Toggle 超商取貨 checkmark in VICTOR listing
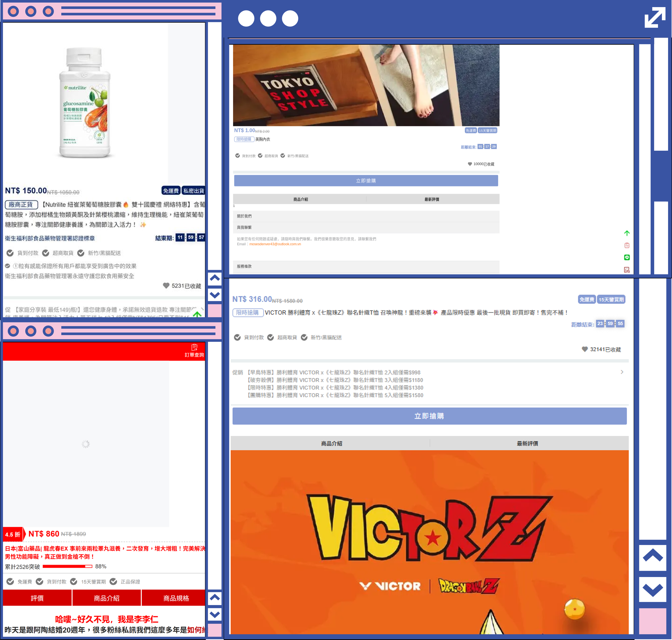The width and height of the screenshot is (672, 640). click(271, 337)
